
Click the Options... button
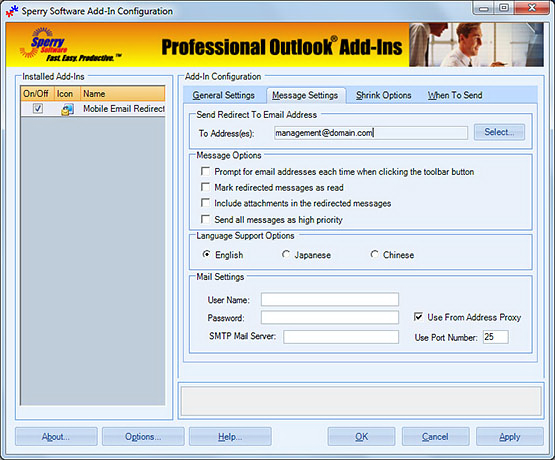(x=143, y=437)
